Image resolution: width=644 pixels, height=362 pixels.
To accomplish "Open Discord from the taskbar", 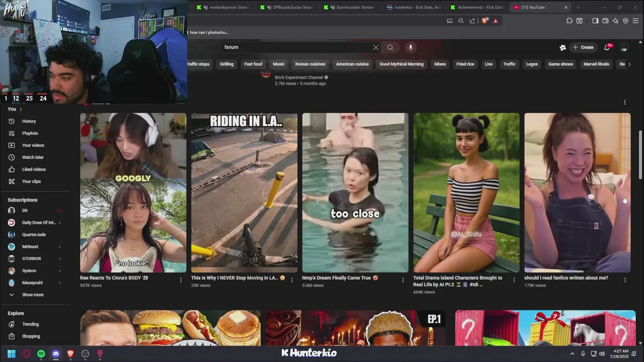I will (56, 354).
